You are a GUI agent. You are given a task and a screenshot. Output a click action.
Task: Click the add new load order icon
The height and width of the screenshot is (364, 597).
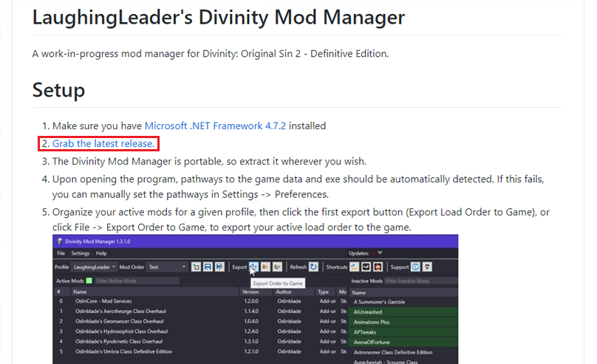click(196, 267)
